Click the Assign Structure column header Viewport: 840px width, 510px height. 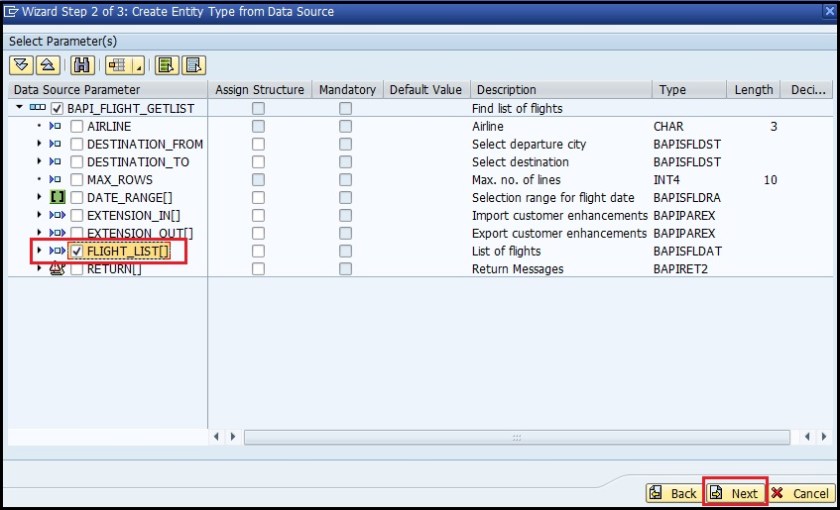coord(259,89)
